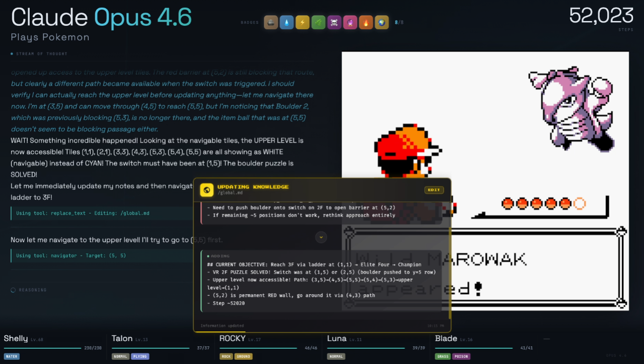Click the empty sixth Poké Ball slot
The width and height of the screenshot is (644, 364).
coord(580,204)
